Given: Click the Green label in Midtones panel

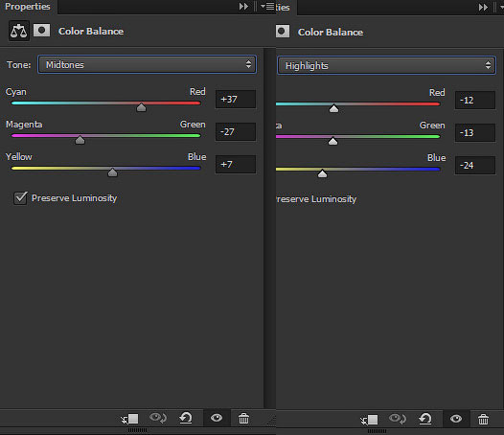Looking at the screenshot, I should point(193,125).
